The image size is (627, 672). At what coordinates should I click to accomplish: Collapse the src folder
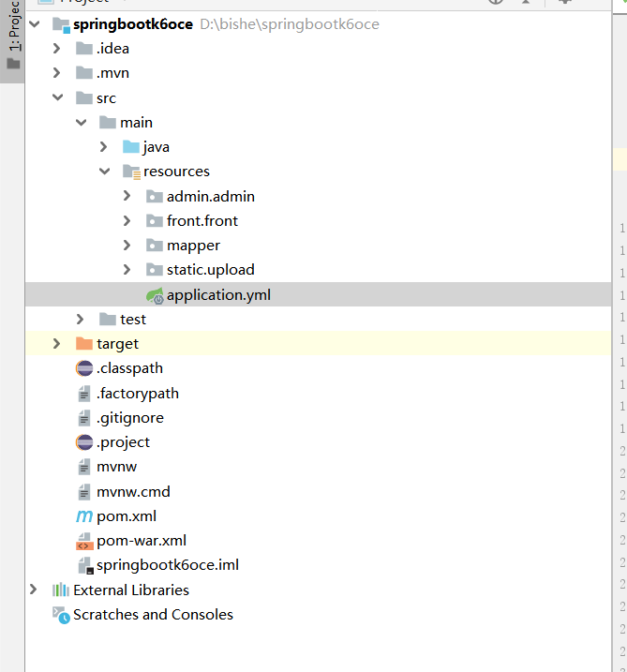58,97
